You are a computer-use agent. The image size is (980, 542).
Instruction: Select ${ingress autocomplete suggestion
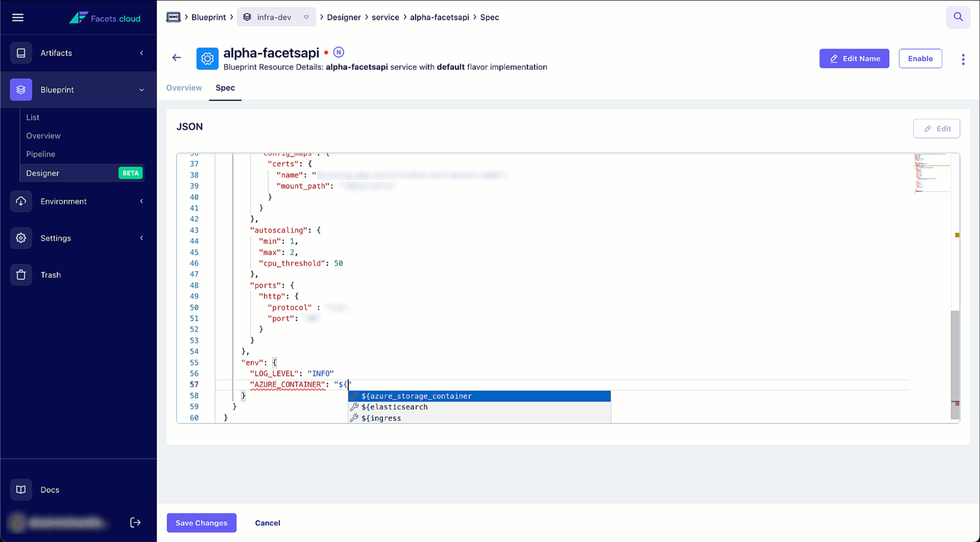click(479, 418)
